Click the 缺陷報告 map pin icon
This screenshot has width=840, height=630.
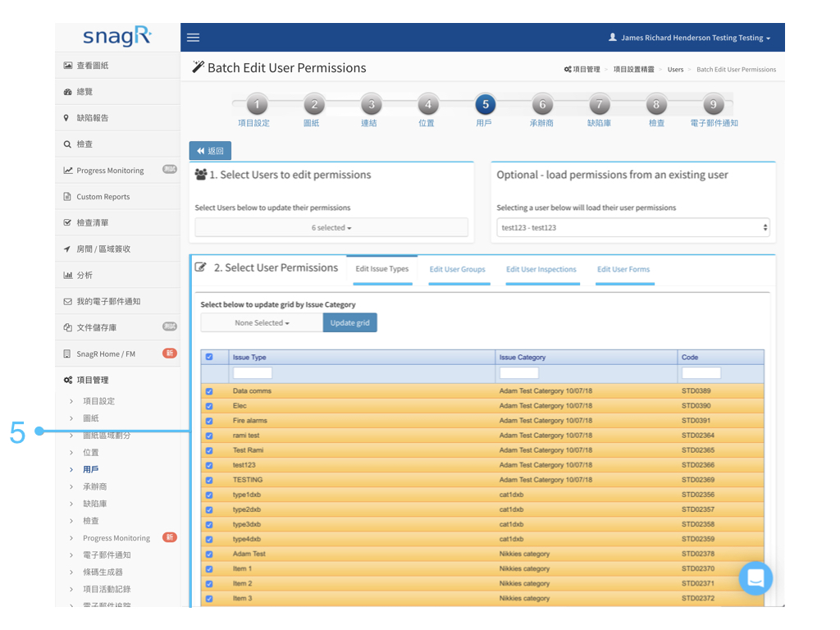coord(66,118)
